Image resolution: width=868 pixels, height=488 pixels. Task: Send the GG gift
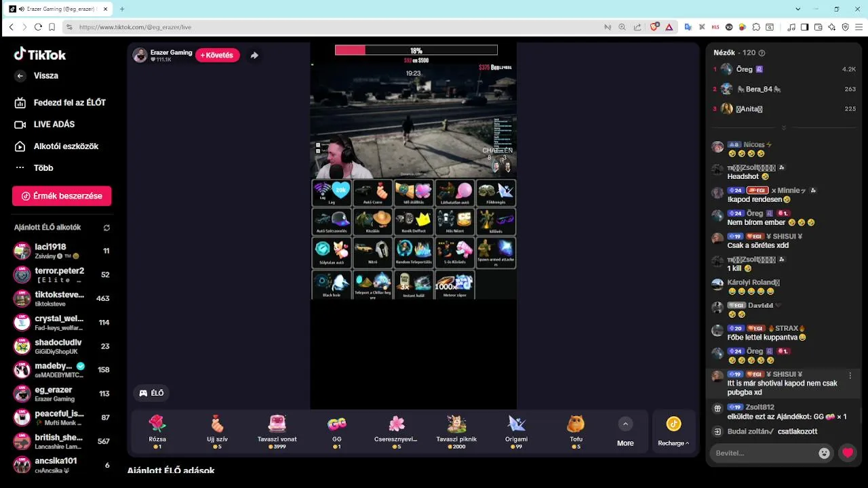tap(337, 432)
